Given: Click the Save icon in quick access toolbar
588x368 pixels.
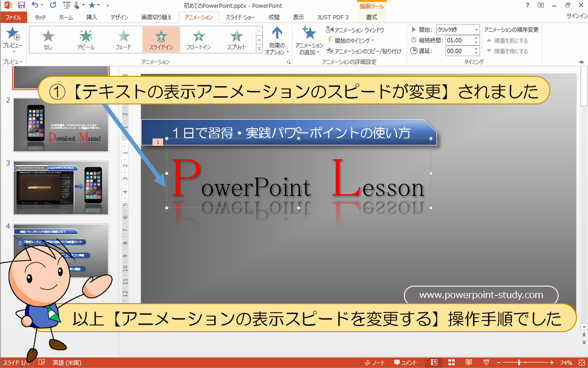Looking at the screenshot, I should [21, 6].
